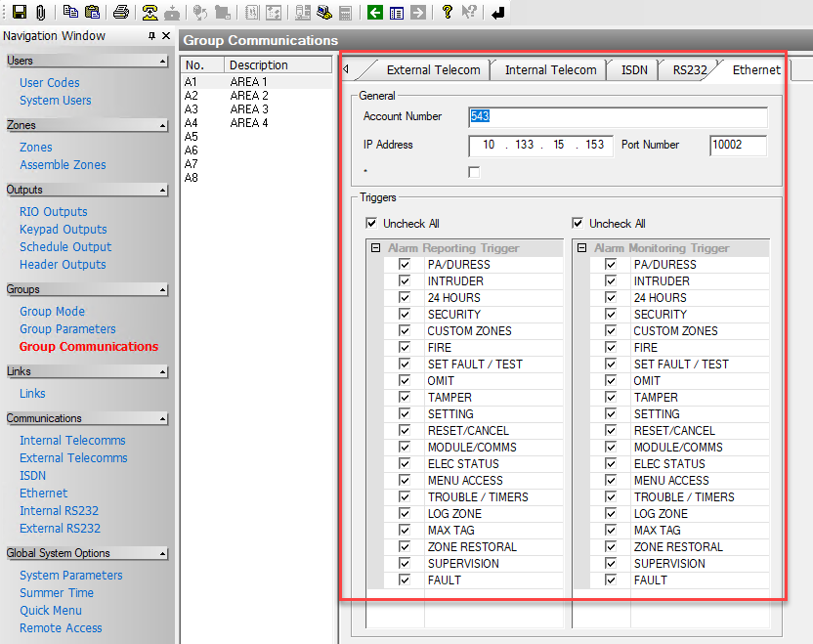
Task: Click the Paste clipboard icon
Action: tap(92, 12)
